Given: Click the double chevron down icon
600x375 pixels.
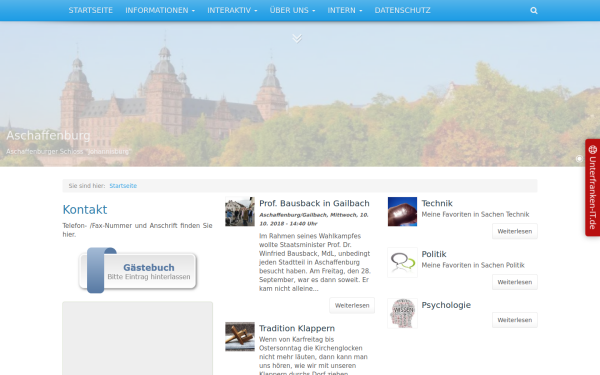Looking at the screenshot, I should click(x=297, y=38).
